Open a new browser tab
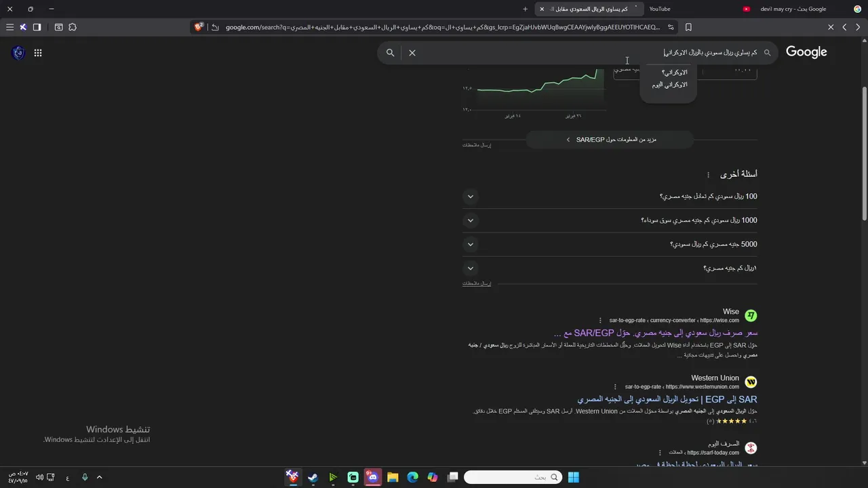The width and height of the screenshot is (868, 488). tap(525, 9)
